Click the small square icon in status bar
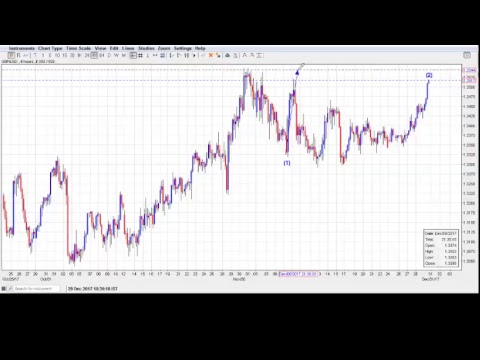The height and width of the screenshot is (360, 480). pos(3,289)
